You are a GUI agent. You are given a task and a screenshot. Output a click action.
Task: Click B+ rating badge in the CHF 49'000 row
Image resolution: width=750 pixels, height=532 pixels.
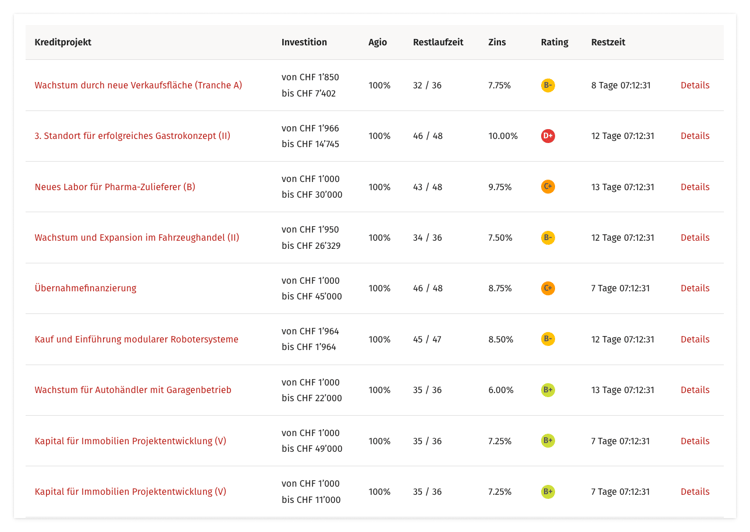click(547, 441)
